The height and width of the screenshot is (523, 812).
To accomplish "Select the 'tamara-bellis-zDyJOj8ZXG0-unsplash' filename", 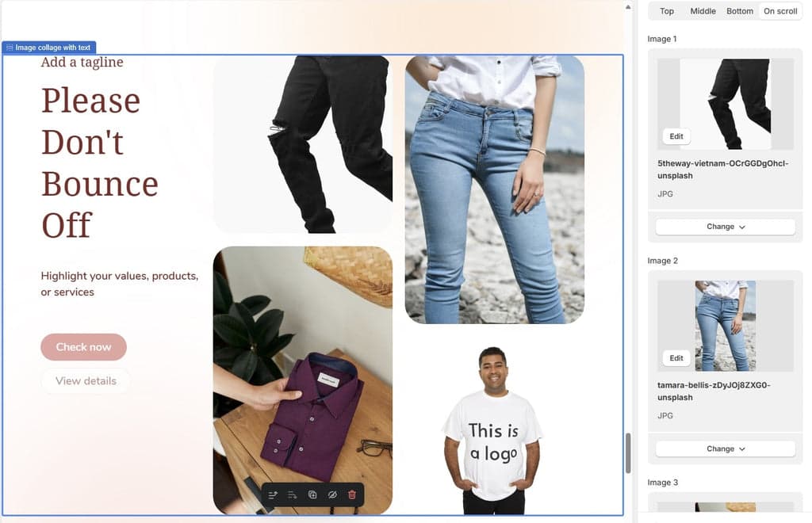I will coord(714,391).
